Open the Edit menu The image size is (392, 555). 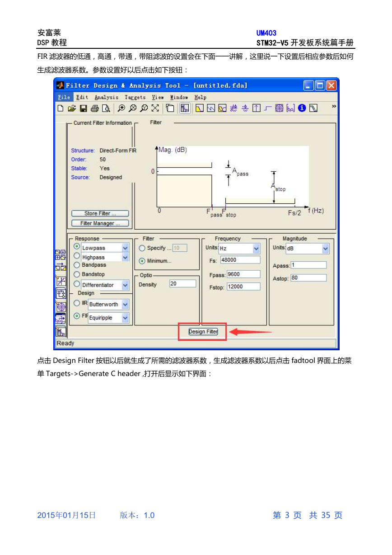click(82, 97)
